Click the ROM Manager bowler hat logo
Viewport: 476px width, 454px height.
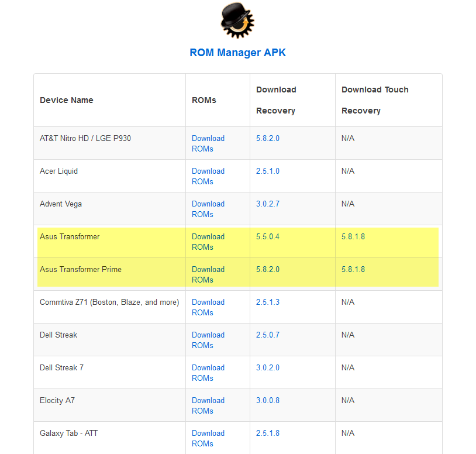237,20
